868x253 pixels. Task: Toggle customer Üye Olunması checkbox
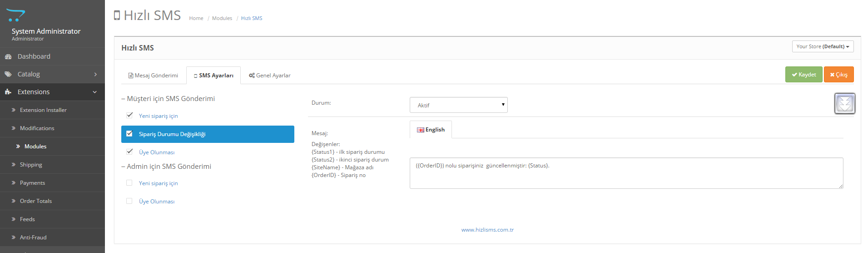(129, 152)
